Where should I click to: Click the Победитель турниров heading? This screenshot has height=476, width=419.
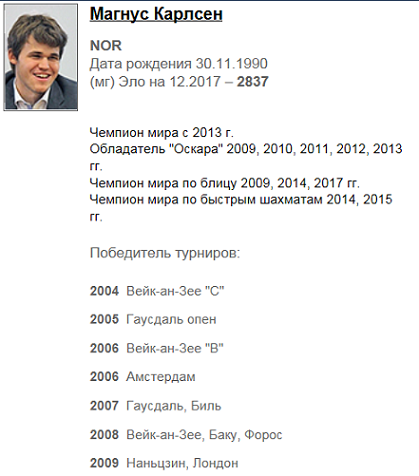pos(165,253)
